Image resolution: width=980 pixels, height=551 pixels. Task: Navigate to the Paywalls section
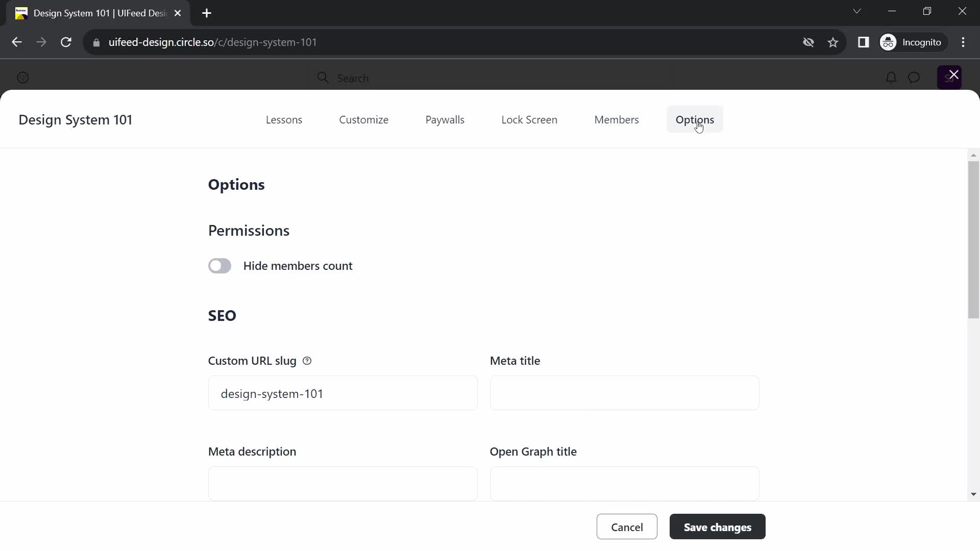[445, 119]
